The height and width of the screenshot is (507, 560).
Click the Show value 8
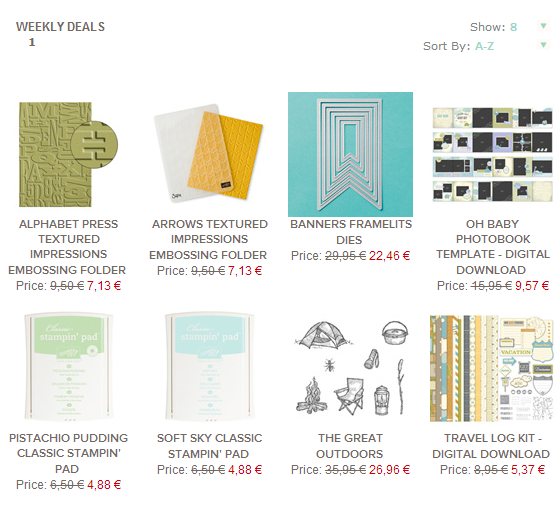point(514,27)
